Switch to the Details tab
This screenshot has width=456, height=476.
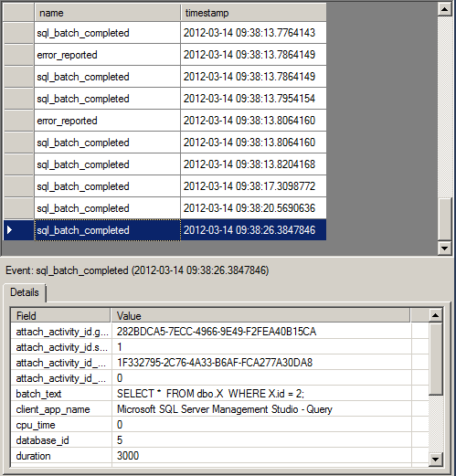click(25, 292)
